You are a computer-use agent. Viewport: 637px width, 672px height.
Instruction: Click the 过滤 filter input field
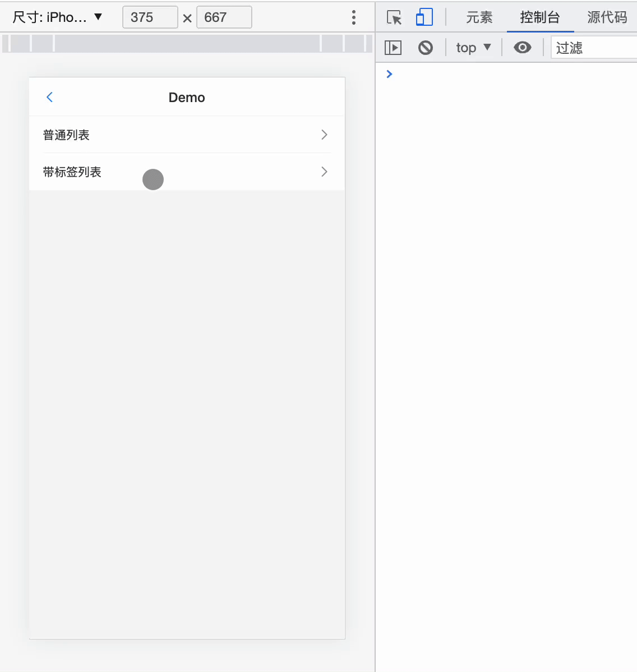click(594, 48)
